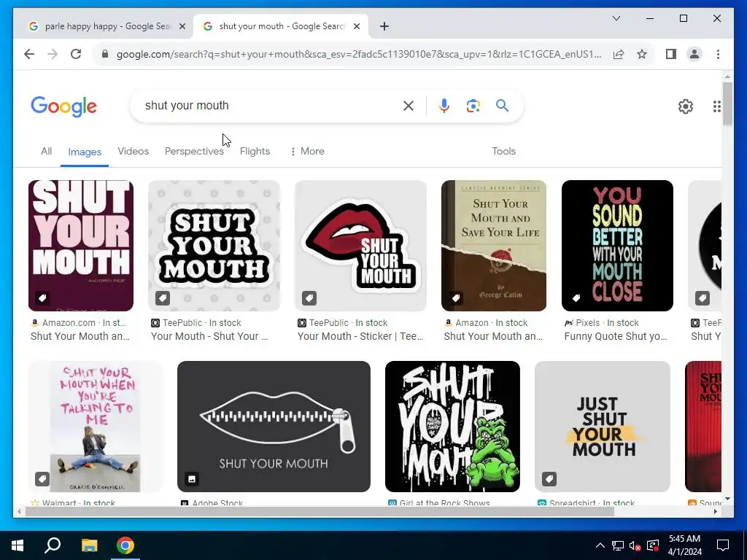747x560 pixels.
Task: Show hidden system tray icons
Action: 600,545
